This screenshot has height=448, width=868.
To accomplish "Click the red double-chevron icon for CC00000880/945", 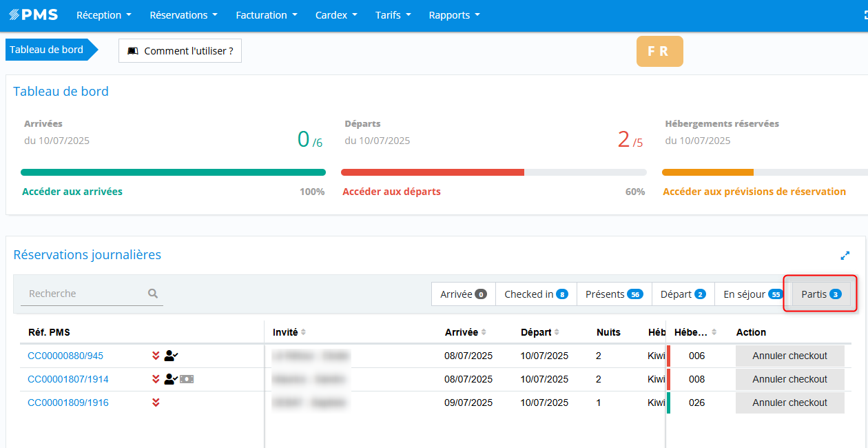I will pos(156,356).
